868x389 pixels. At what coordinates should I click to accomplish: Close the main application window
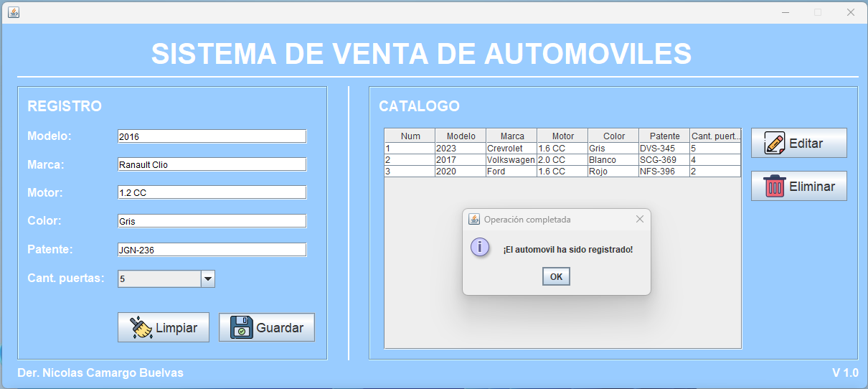click(850, 12)
